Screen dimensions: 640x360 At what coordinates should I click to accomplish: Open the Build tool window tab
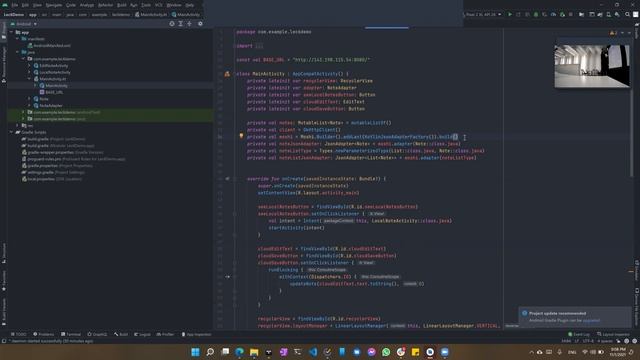coord(121,334)
